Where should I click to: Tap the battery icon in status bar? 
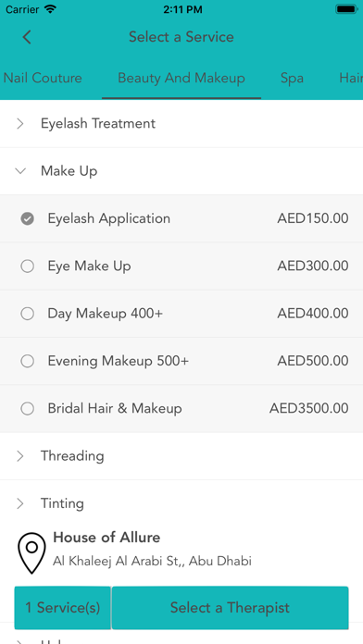346,9
